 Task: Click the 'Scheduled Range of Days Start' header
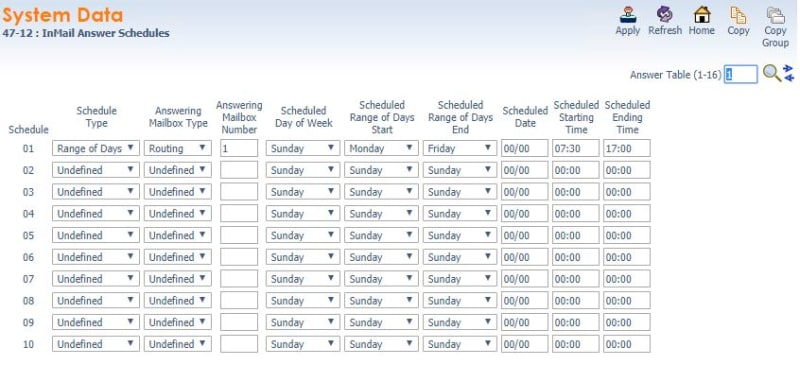382,117
